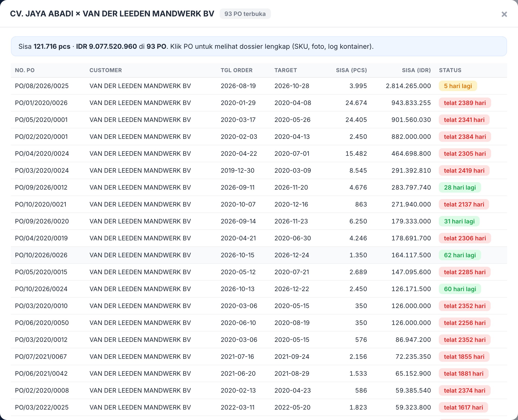Click the STATUS column header
This screenshot has width=518, height=420.
[450, 70]
